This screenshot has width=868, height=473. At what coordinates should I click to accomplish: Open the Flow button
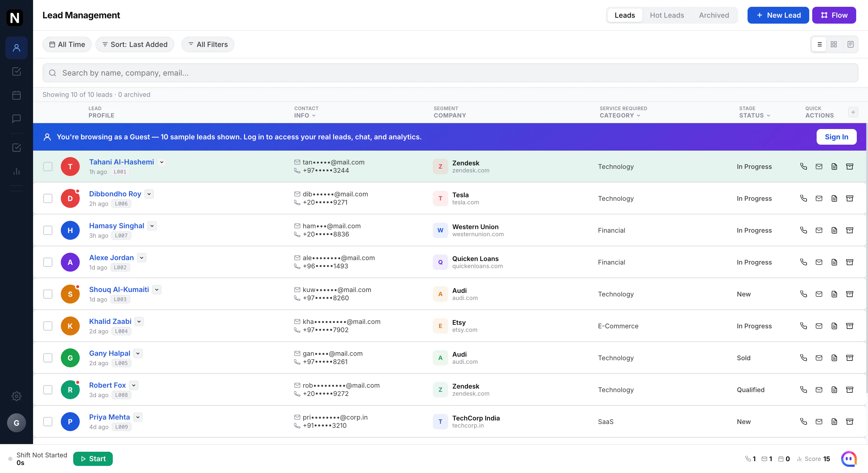click(834, 15)
